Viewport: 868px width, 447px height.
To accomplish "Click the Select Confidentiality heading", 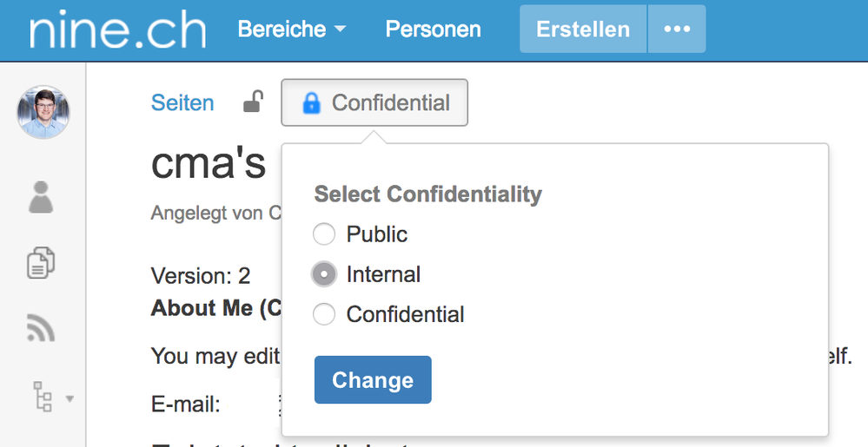I will (x=427, y=194).
